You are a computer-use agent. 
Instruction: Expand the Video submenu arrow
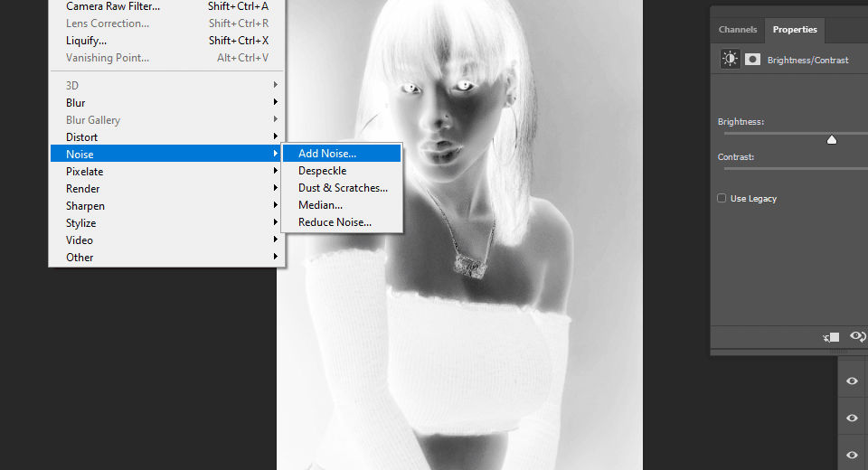point(275,240)
